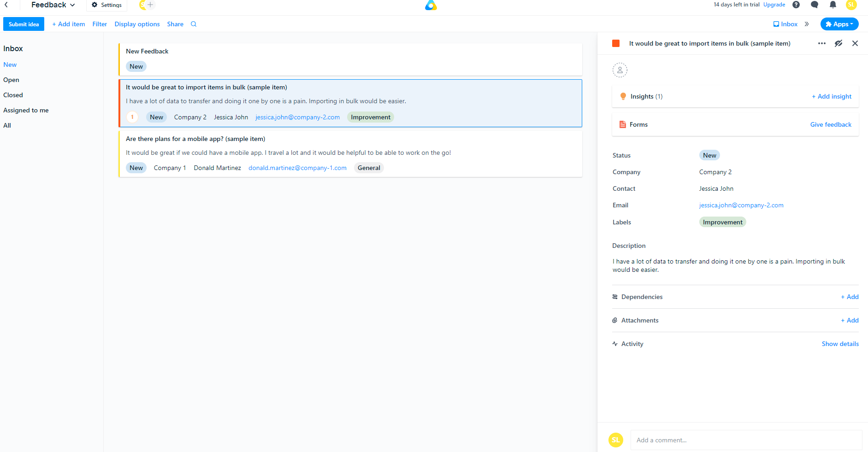Click email link in detail panel
868x452 pixels.
tap(741, 205)
